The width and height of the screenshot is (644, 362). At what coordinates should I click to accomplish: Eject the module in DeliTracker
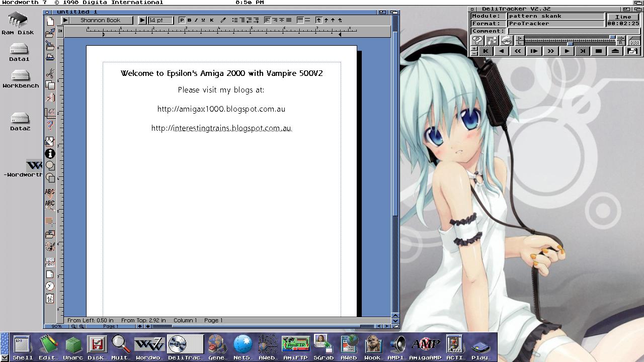[x=615, y=51]
